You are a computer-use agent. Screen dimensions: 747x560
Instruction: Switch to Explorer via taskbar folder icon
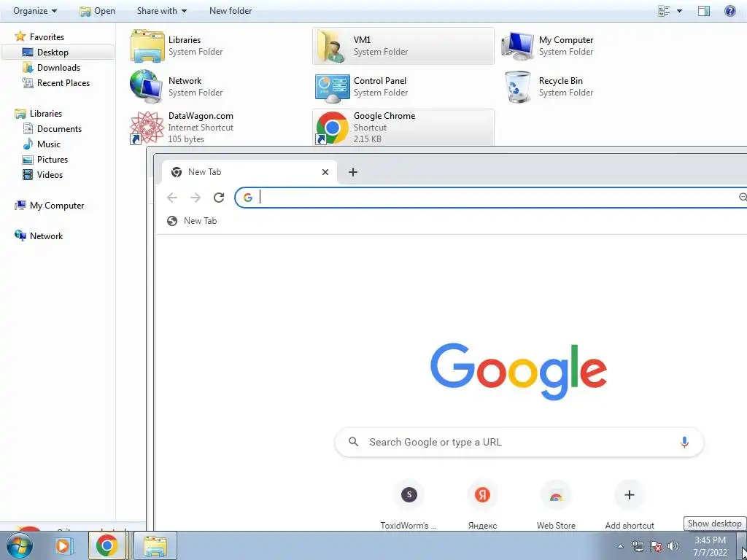coord(155,545)
